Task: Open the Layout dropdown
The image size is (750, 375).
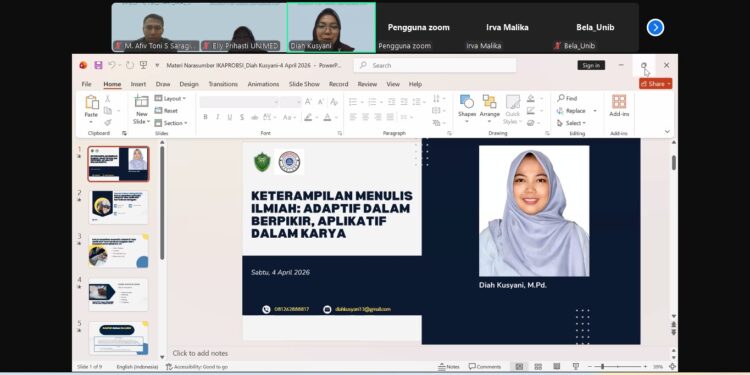Action: click(170, 98)
